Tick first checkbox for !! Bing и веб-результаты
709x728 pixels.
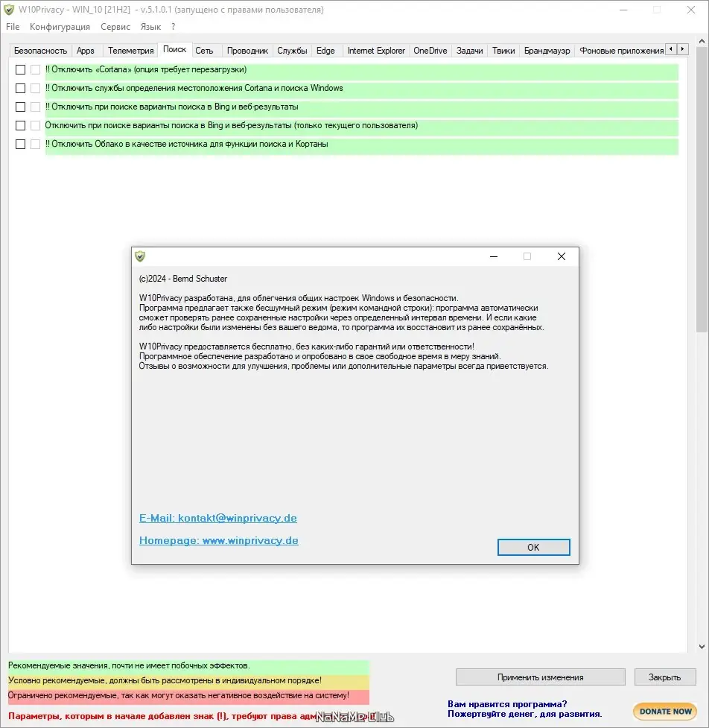point(20,107)
